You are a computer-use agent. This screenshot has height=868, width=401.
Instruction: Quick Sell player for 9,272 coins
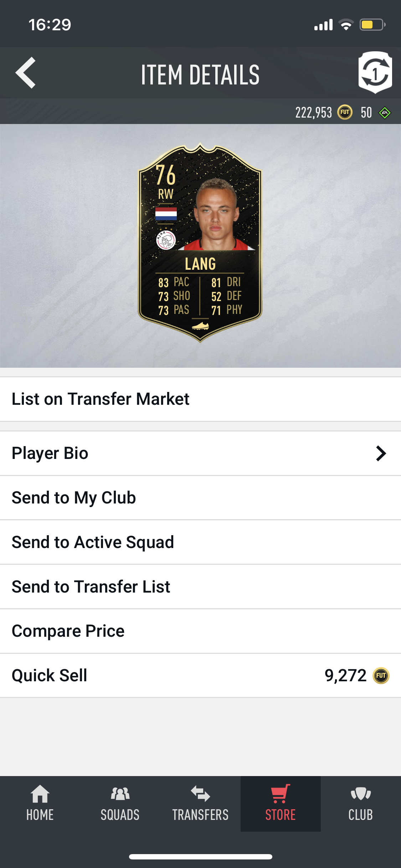point(200,676)
